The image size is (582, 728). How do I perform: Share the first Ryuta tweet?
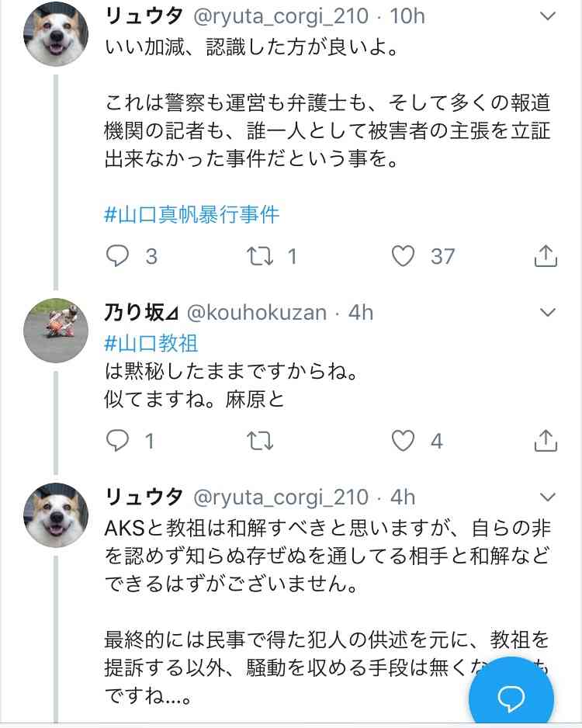[x=546, y=255]
